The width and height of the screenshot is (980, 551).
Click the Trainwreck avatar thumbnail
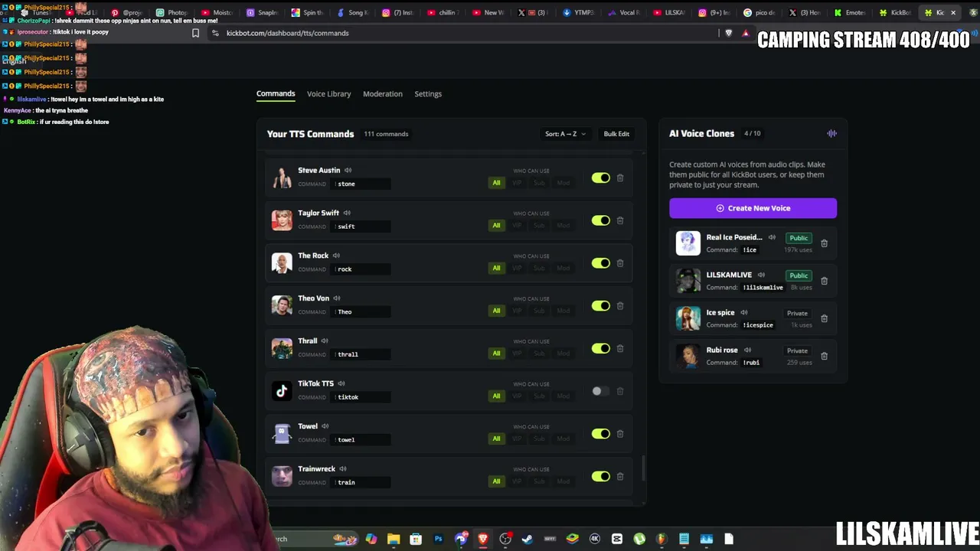[282, 476]
